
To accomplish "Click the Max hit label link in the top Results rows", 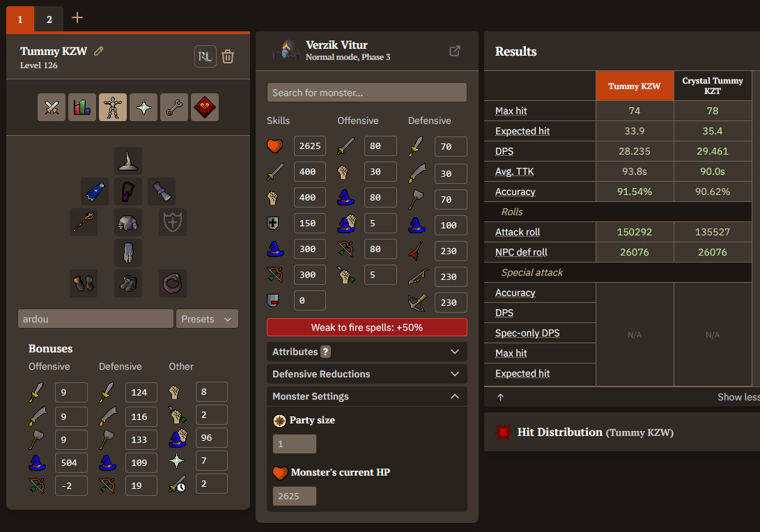I will pos(511,111).
